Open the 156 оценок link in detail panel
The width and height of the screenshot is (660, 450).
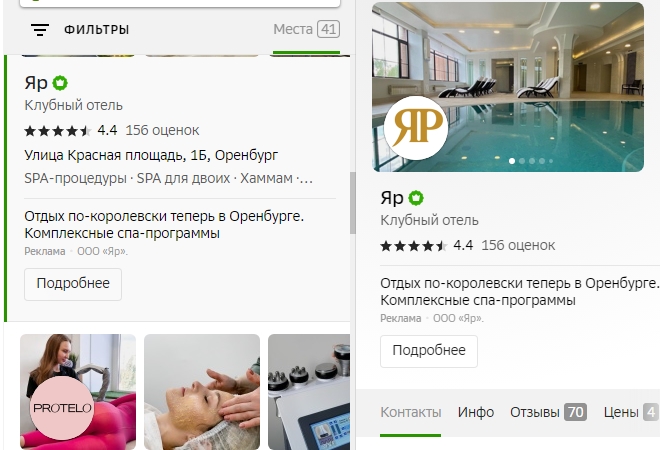point(518,245)
